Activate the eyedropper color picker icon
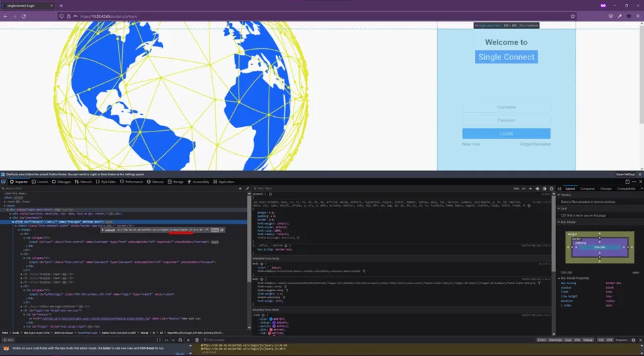The image size is (644, 356). coord(247,188)
